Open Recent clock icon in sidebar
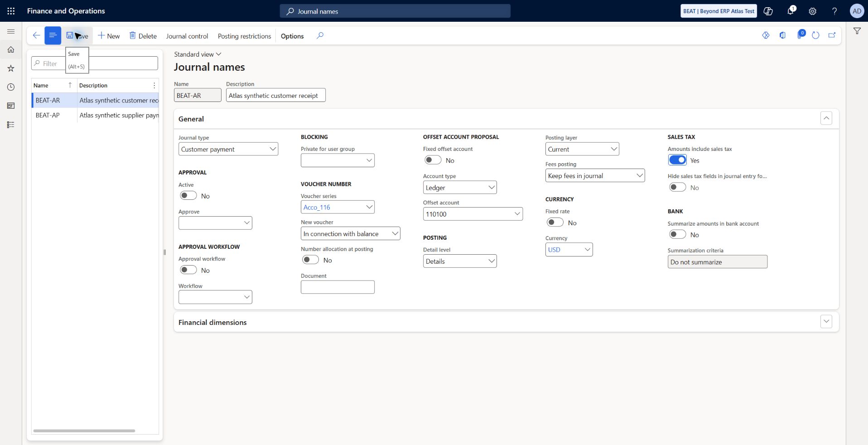The height and width of the screenshot is (445, 868). tap(11, 87)
